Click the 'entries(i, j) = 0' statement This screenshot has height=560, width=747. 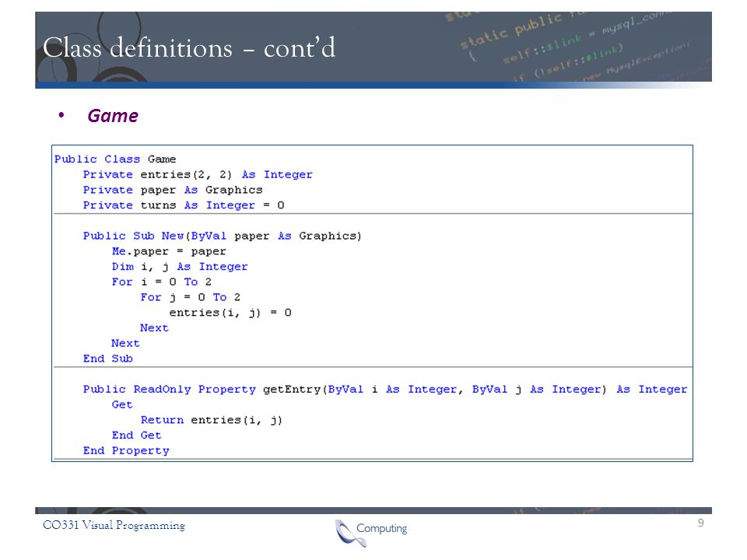click(x=230, y=313)
